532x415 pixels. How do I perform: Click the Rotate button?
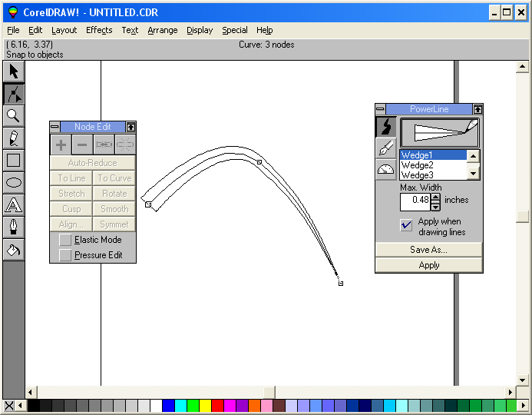click(114, 194)
